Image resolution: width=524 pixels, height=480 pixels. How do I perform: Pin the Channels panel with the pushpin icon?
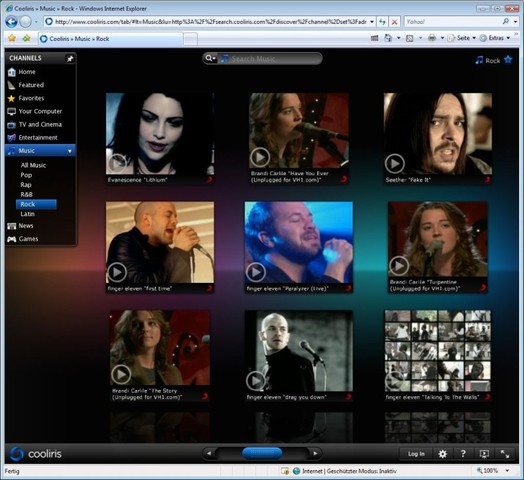click(70, 58)
